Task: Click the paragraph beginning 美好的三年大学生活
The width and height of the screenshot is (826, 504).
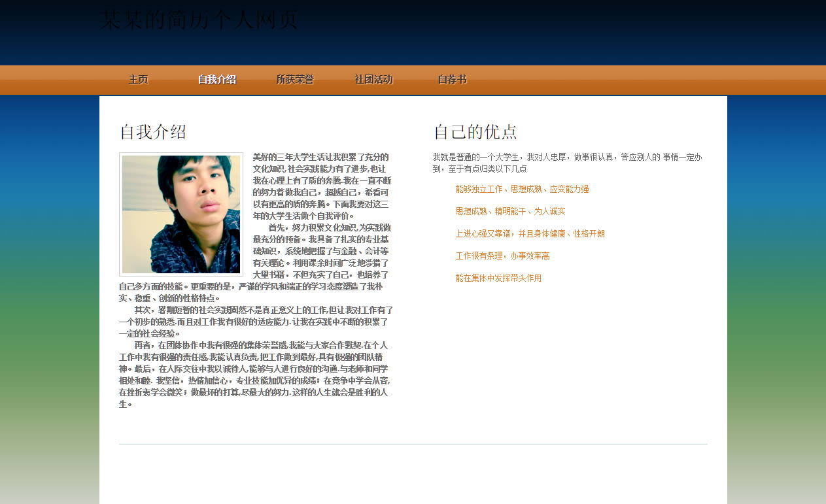Action: click(x=322, y=186)
